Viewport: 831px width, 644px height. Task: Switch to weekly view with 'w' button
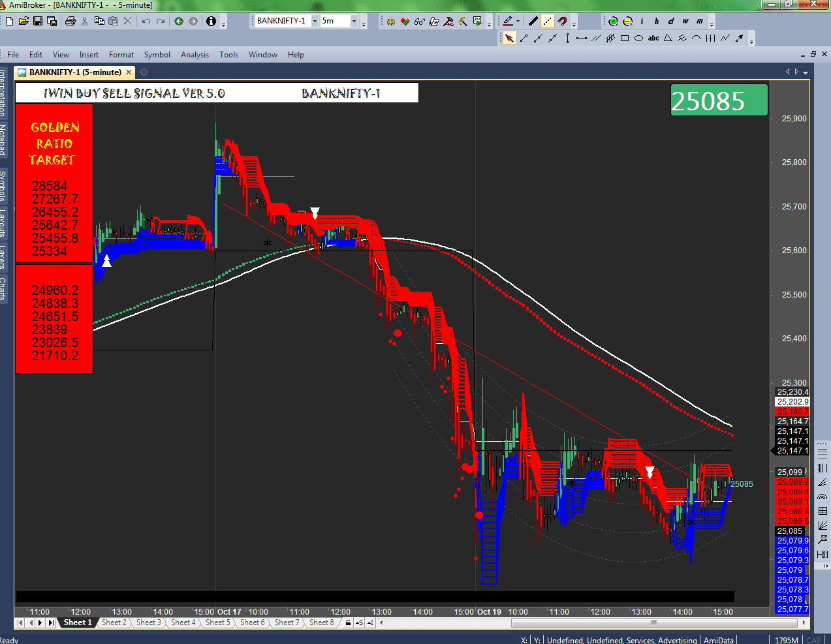tap(685, 21)
